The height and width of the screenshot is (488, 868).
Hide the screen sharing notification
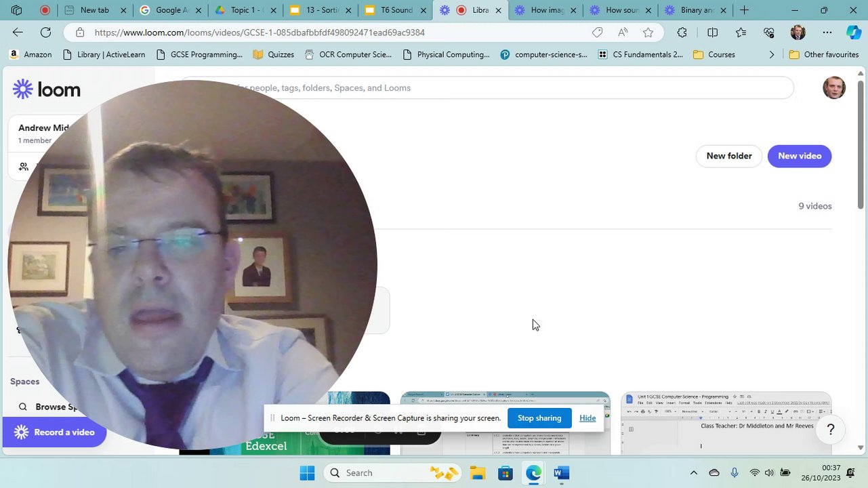coord(587,418)
